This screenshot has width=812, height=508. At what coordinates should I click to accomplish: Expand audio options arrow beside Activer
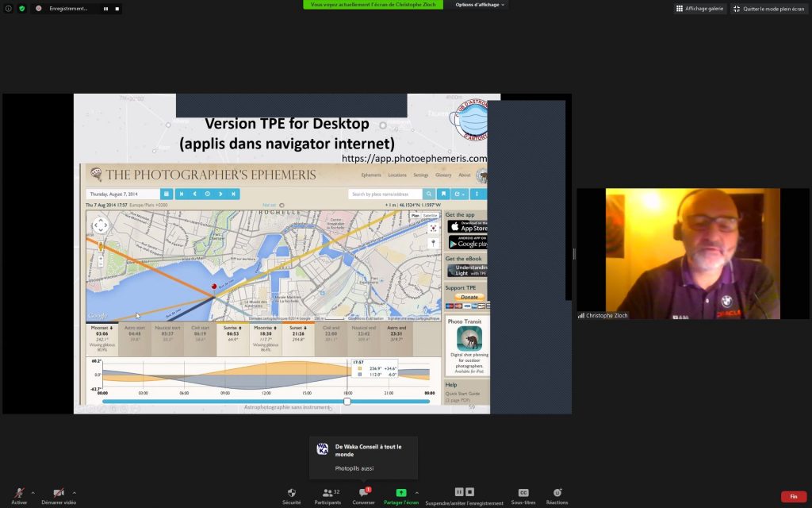click(33, 492)
